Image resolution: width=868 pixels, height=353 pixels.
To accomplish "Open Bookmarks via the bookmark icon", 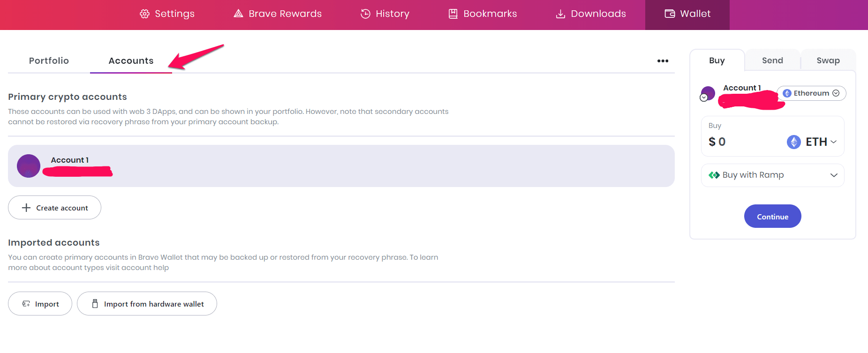I will click(x=453, y=14).
